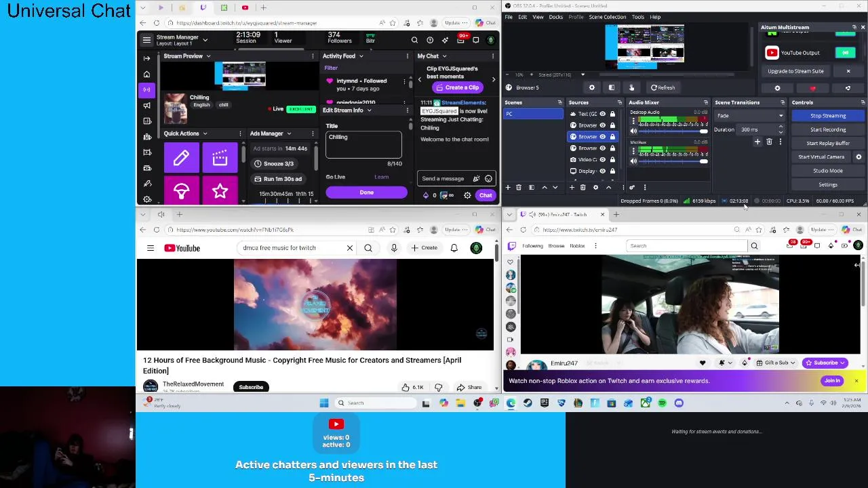This screenshot has height=488, width=868.
Task: Click the Home icon in Twitch dashboard sidebar
Action: (147, 74)
